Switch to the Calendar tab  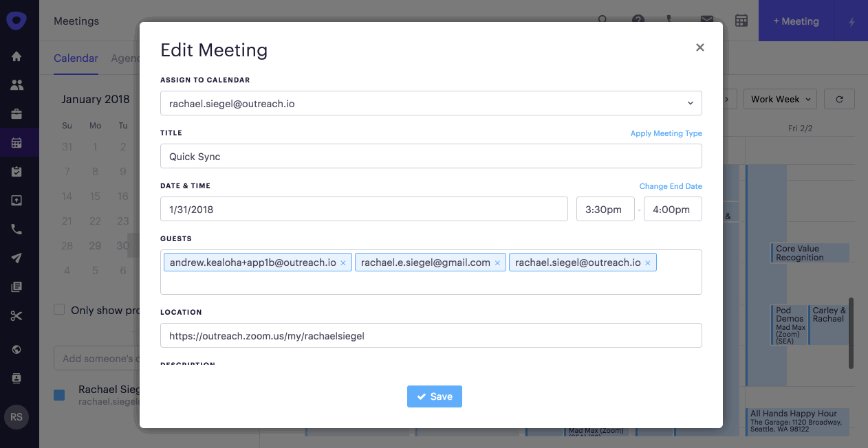76,58
